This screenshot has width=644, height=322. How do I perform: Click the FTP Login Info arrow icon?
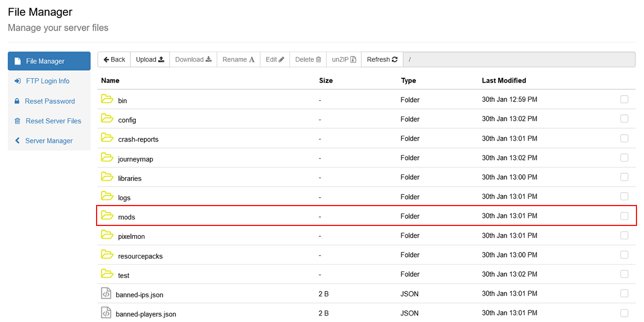pyautogui.click(x=18, y=81)
